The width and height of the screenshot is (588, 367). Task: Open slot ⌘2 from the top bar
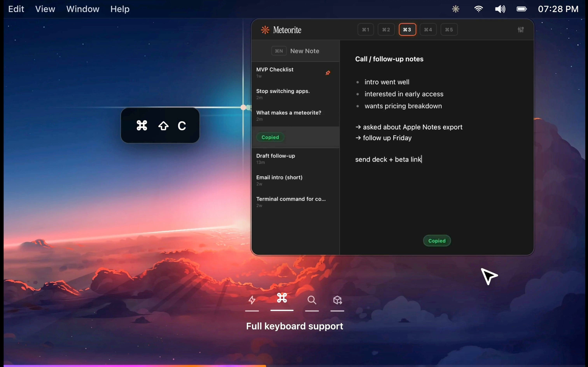tap(386, 29)
